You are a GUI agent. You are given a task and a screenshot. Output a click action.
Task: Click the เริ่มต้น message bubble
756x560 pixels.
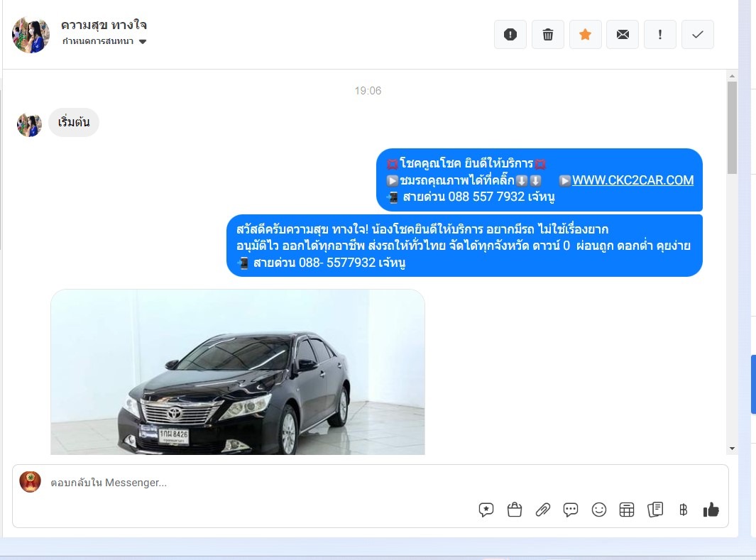(74, 122)
